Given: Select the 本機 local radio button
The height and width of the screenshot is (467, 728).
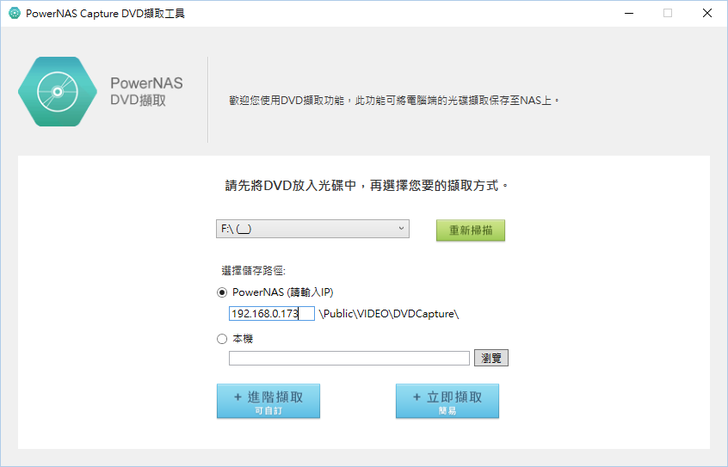Looking at the screenshot, I should coord(222,339).
